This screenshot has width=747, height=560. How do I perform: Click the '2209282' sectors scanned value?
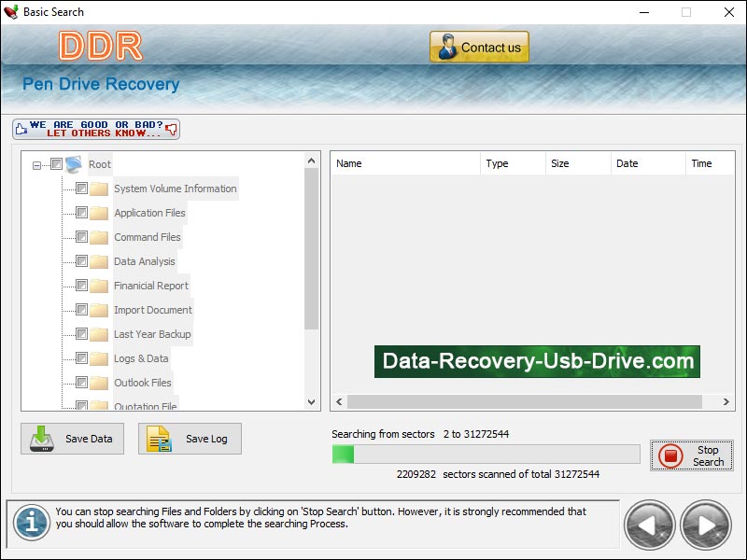coord(416,474)
